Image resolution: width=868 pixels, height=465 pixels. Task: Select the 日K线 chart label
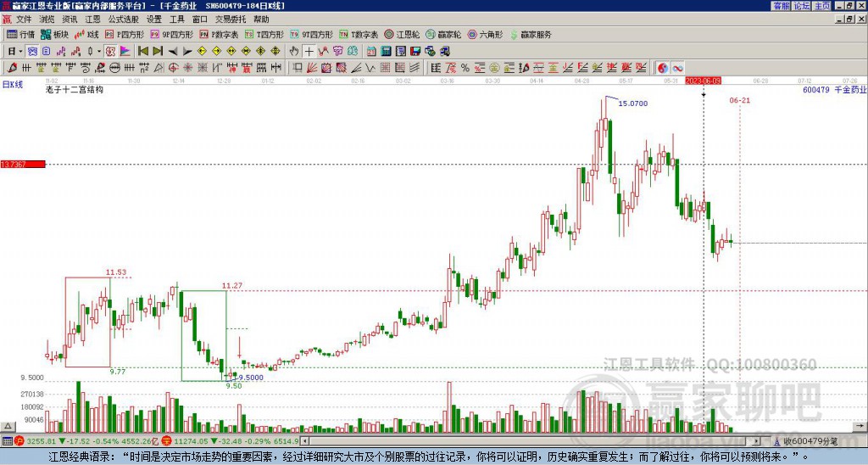coord(12,85)
